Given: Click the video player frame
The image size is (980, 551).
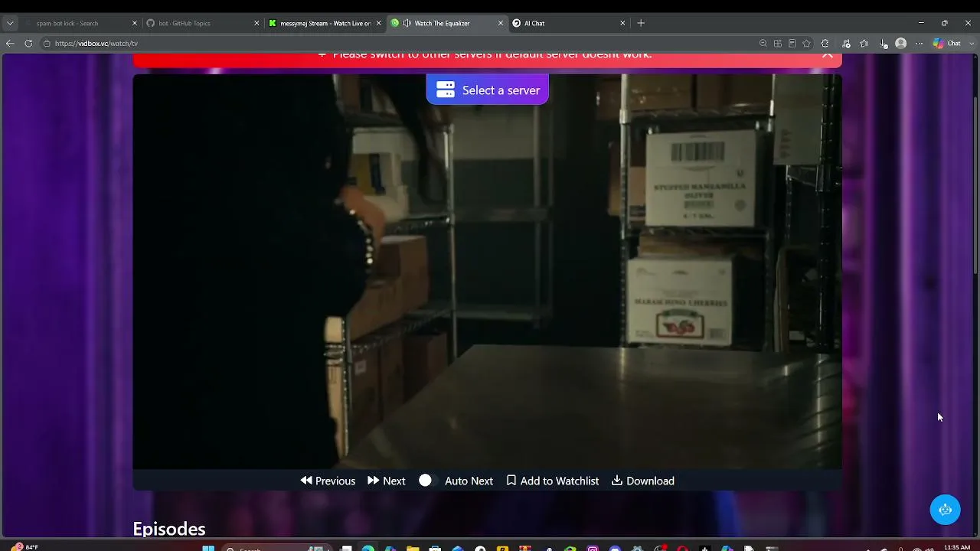Looking at the screenshot, I should 488,271.
